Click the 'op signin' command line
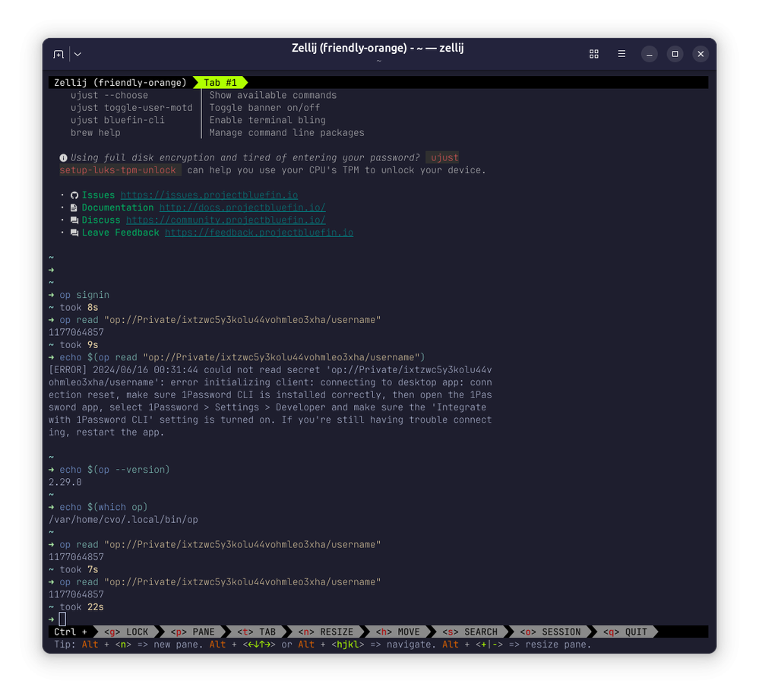 (x=84, y=295)
